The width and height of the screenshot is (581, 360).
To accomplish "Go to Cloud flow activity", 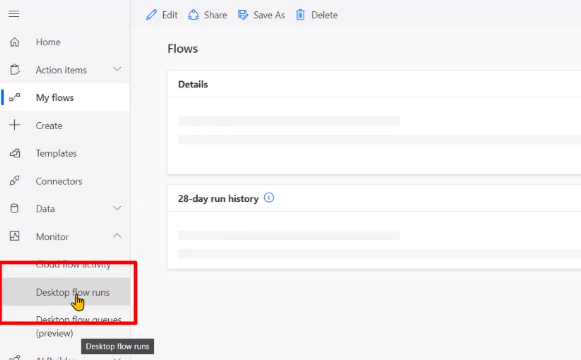I will 73,264.
